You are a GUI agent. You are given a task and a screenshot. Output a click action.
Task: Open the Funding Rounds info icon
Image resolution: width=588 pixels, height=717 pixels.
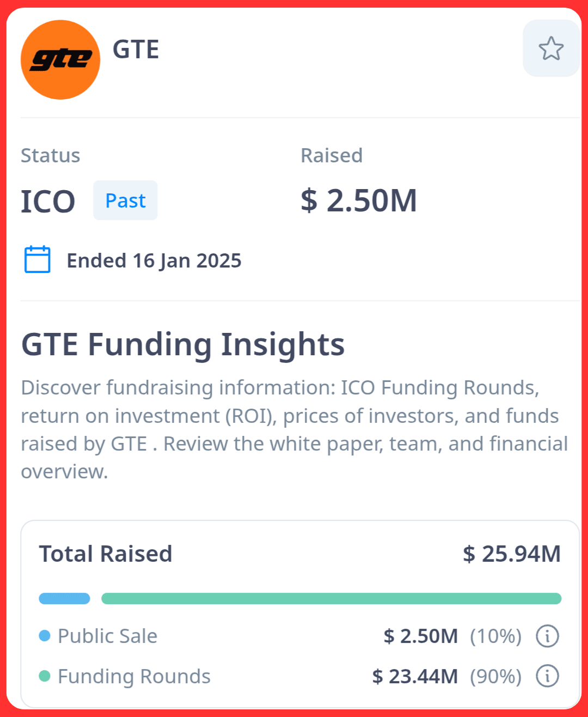[547, 676]
